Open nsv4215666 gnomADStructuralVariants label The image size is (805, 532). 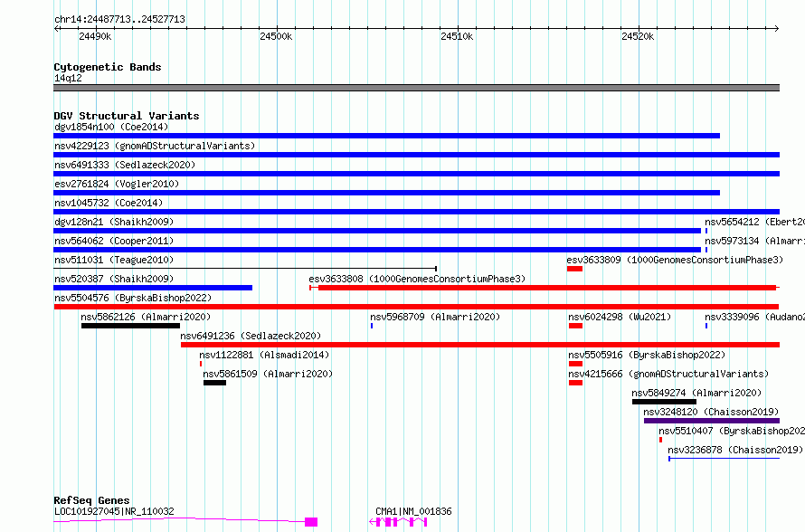click(668, 374)
